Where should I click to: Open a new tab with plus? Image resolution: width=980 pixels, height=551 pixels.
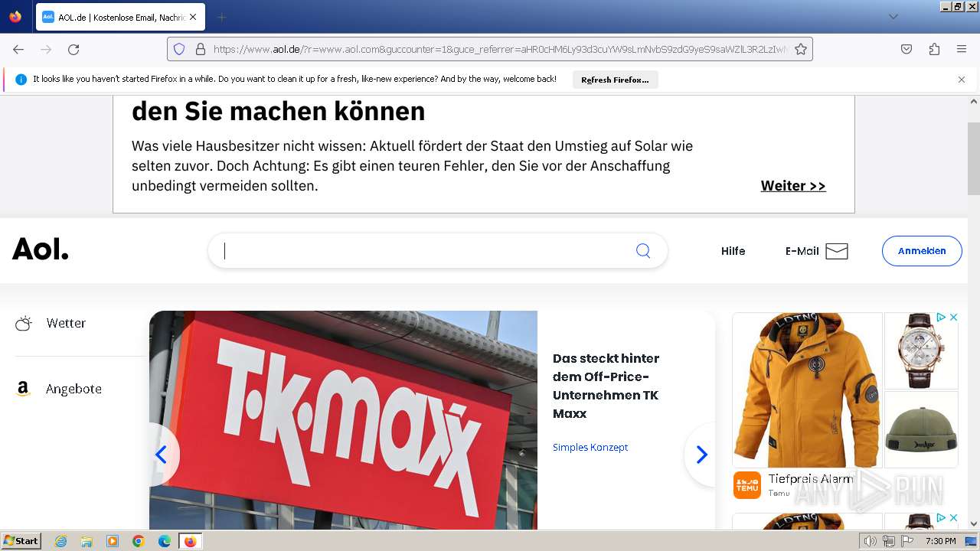221,17
